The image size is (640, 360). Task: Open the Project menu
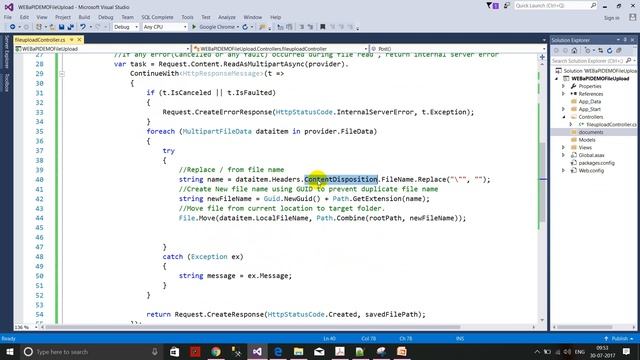63,17
